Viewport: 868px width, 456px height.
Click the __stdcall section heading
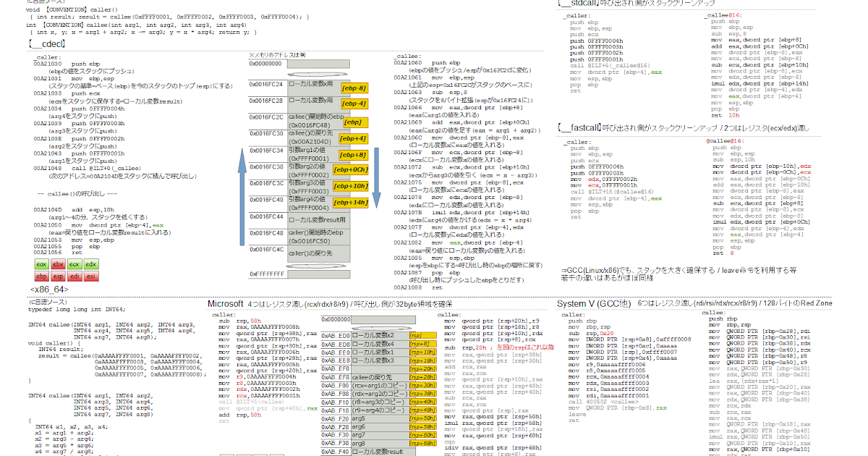pyautogui.click(x=580, y=4)
